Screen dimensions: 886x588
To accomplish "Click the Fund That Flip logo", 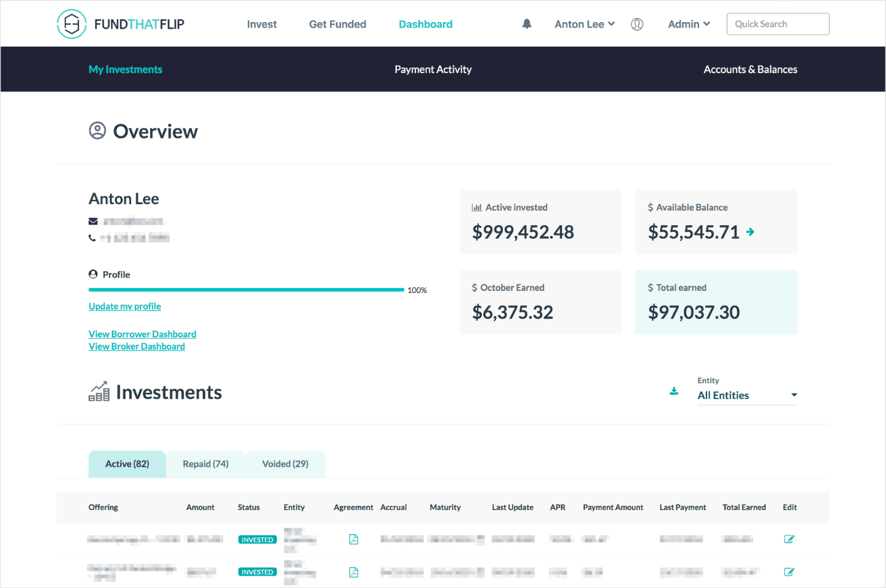I will click(120, 23).
